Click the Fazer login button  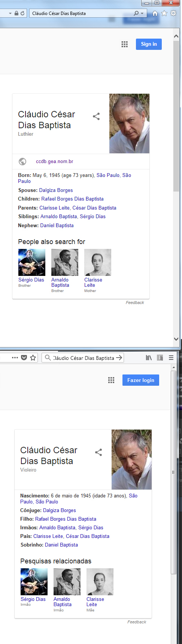click(141, 380)
